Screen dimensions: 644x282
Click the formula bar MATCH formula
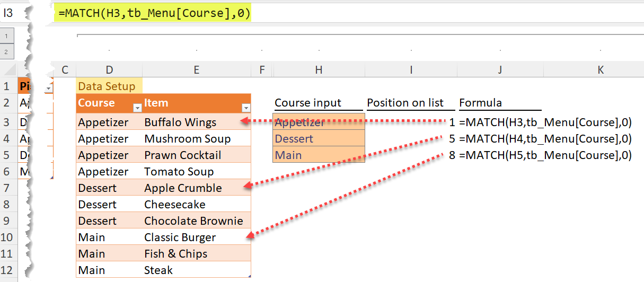(x=154, y=13)
